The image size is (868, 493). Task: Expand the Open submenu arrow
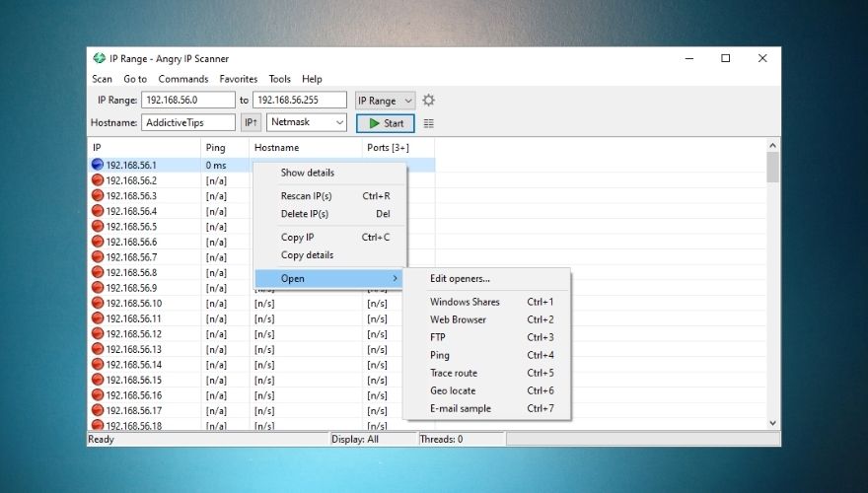(395, 278)
